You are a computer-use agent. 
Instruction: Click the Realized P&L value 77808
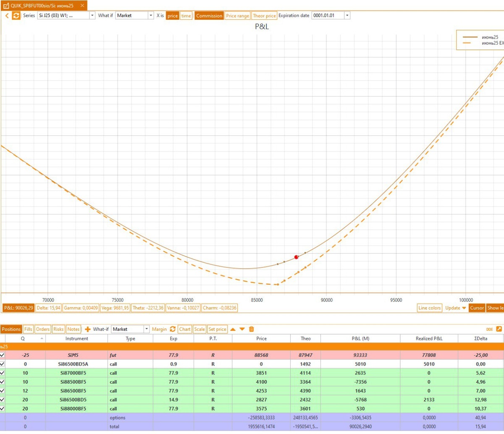429,355
